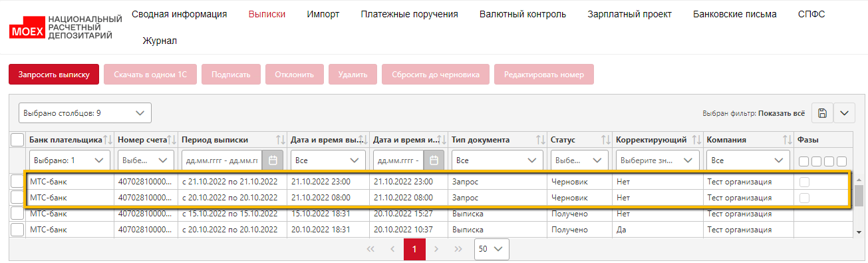The image size is (868, 263).
Task: Open Валютный контроль menu item
Action: point(523,14)
